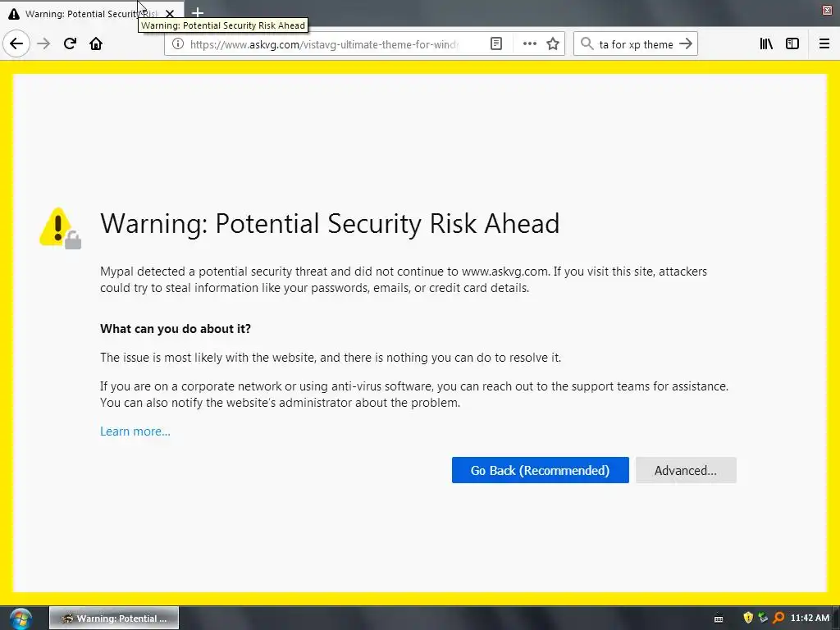Open a new tab with plus
The height and width of the screenshot is (630, 840).
click(x=198, y=12)
